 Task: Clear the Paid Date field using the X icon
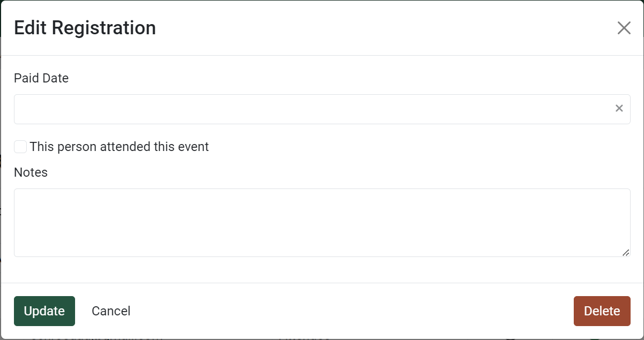point(619,109)
